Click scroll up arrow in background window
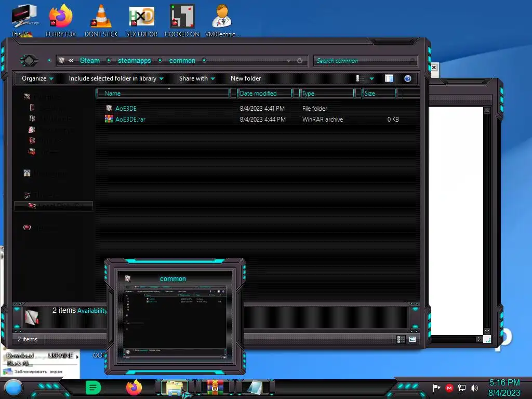 coord(487,111)
